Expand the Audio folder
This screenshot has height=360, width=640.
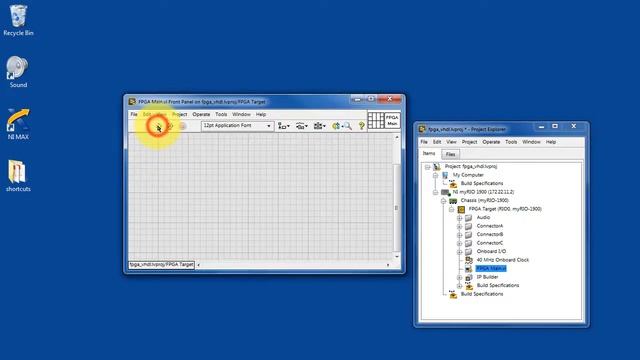459,218
